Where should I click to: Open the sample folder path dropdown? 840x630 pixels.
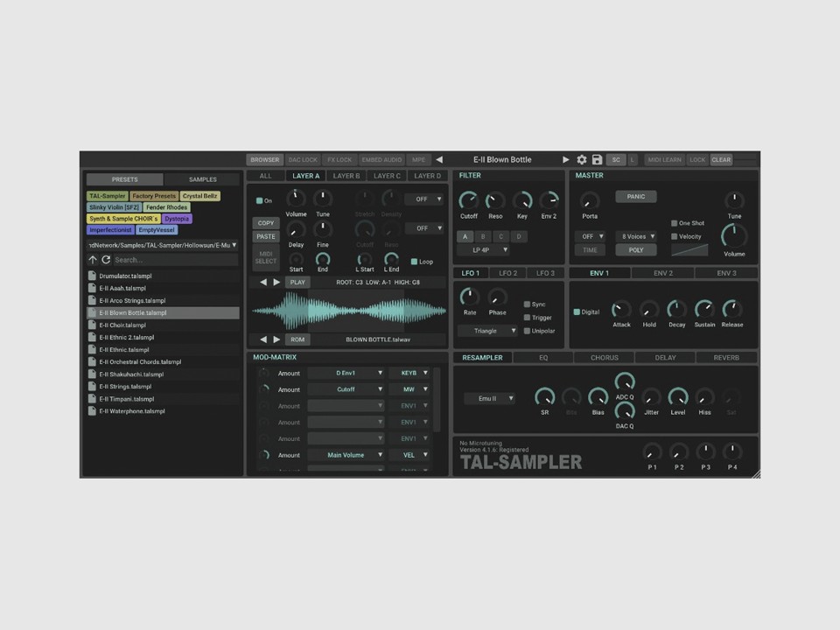(163, 245)
